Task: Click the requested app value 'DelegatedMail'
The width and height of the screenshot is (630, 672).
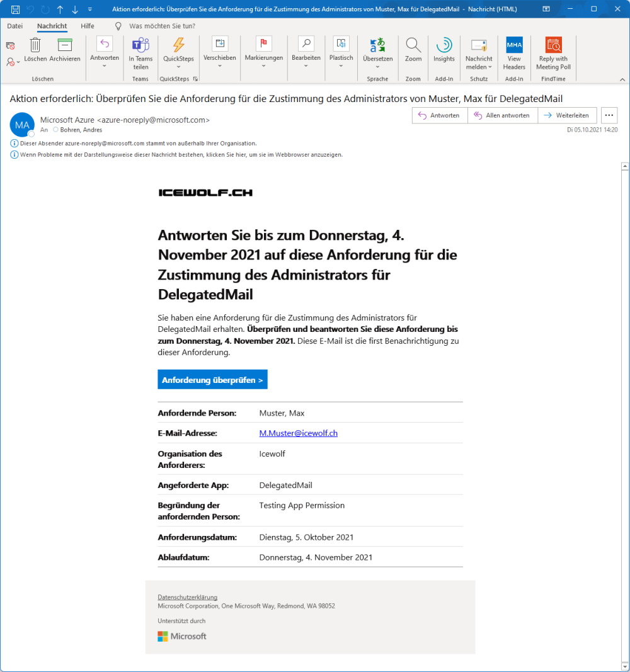Action: [x=285, y=485]
